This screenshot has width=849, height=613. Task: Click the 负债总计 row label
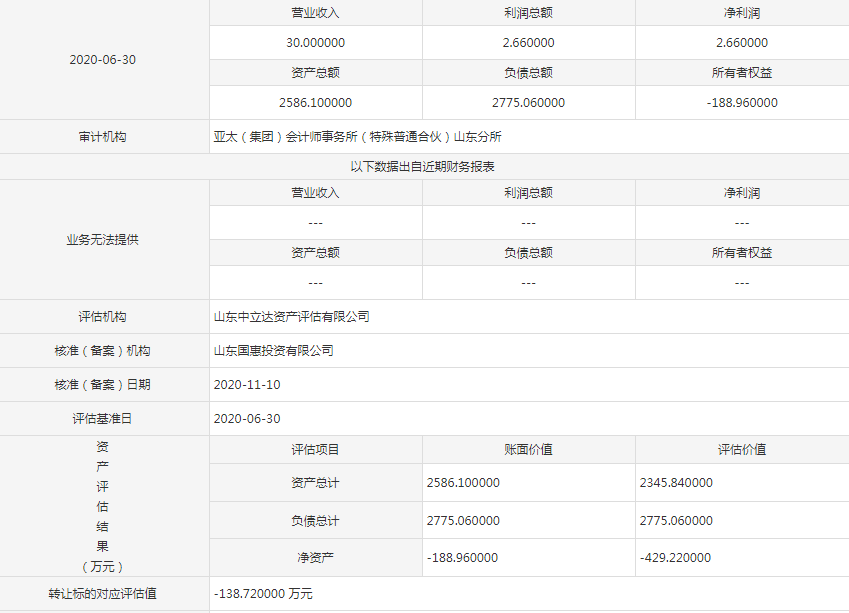click(x=315, y=520)
